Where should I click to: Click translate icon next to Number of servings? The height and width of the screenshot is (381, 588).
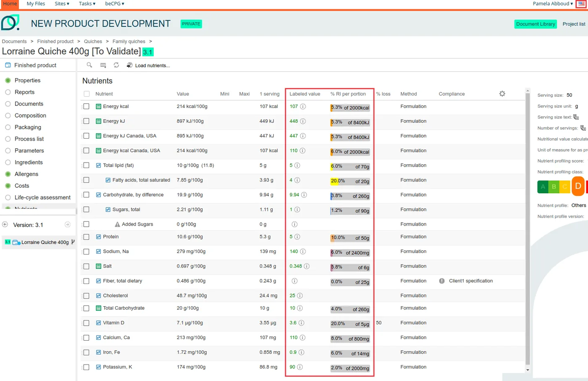[583, 128]
